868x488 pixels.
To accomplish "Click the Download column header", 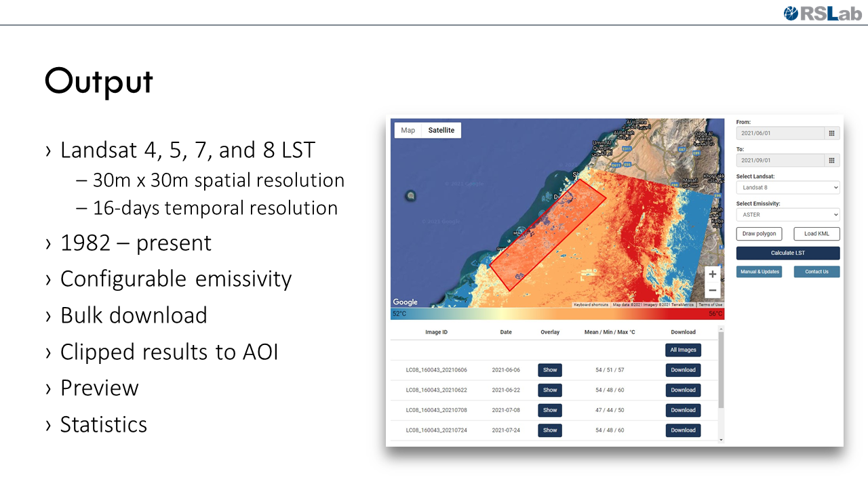I will pyautogui.click(x=683, y=332).
